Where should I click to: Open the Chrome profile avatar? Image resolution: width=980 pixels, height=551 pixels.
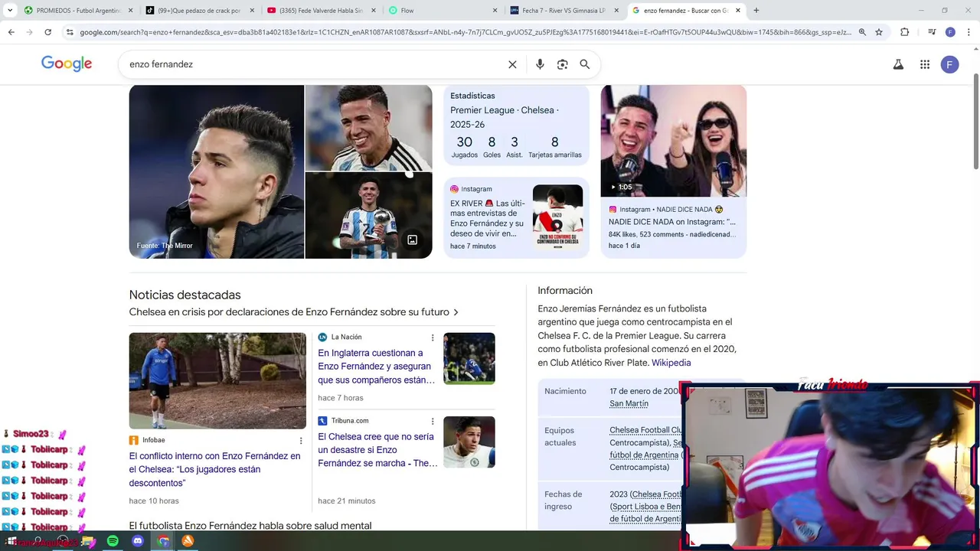point(950,32)
